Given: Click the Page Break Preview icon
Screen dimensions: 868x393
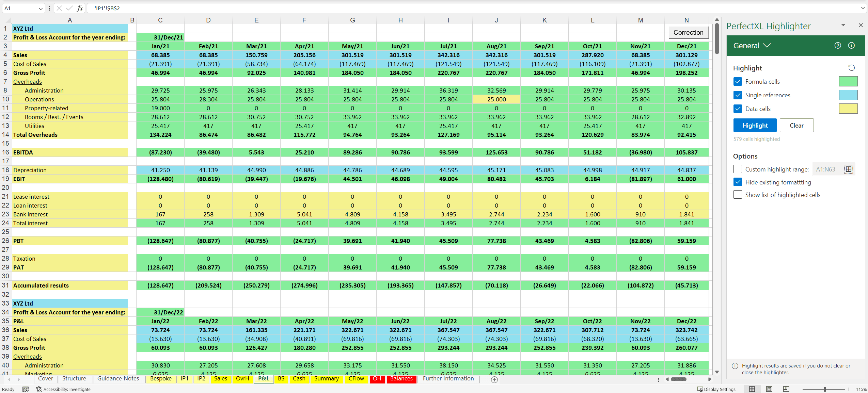Looking at the screenshot, I should (x=786, y=389).
